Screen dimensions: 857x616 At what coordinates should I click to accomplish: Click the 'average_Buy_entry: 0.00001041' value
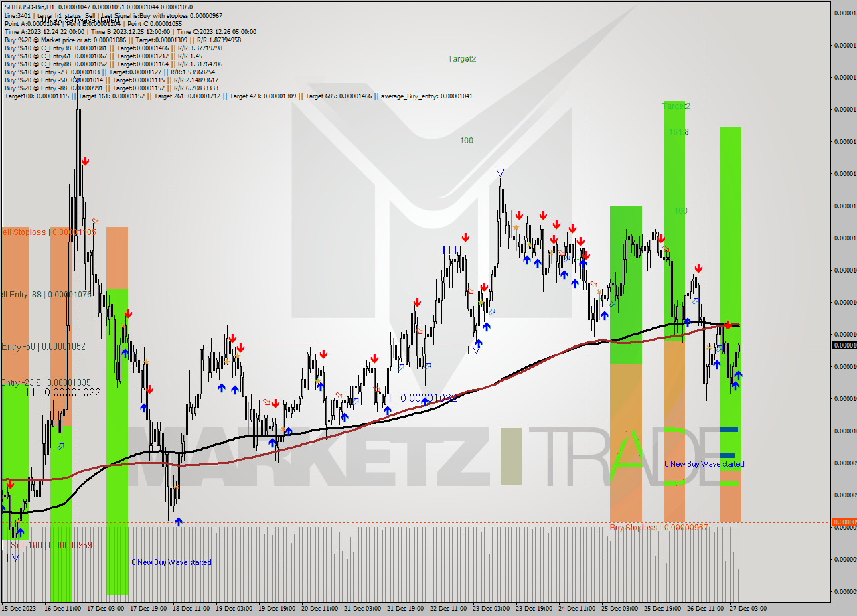pyautogui.click(x=426, y=96)
